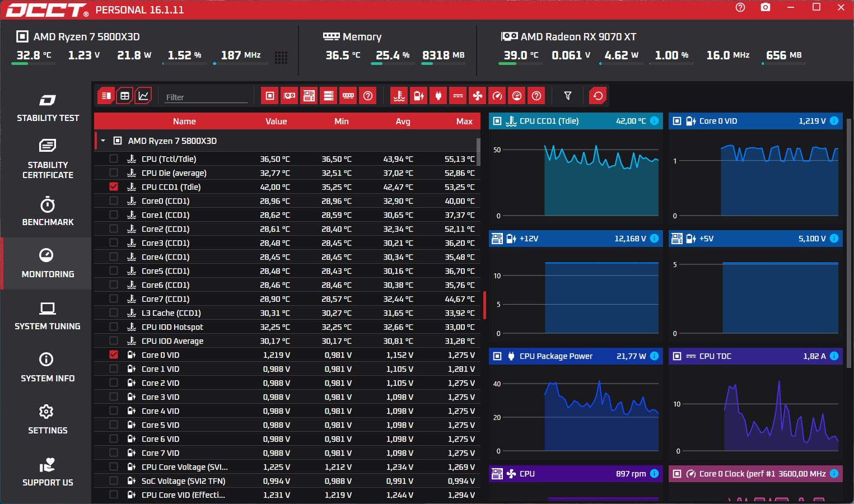Viewport: 854px width, 504px height.
Task: Toggle clock speed sensor type filter
Action: (x=497, y=96)
